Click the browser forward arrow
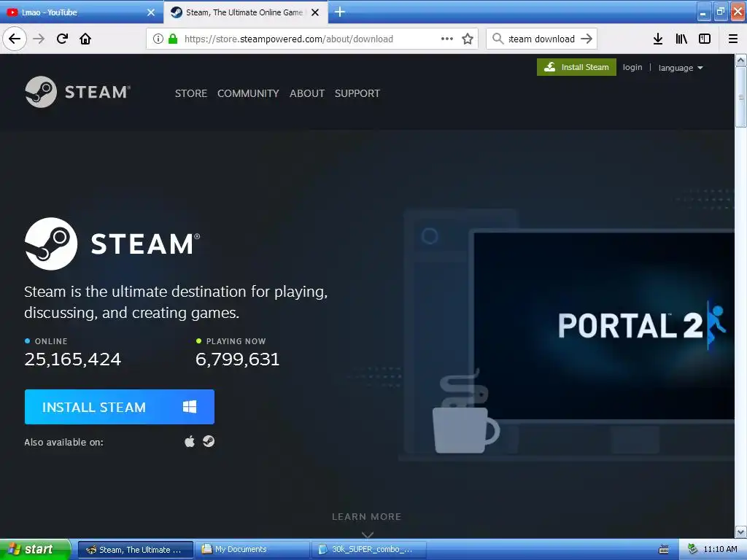747x560 pixels. [39, 39]
